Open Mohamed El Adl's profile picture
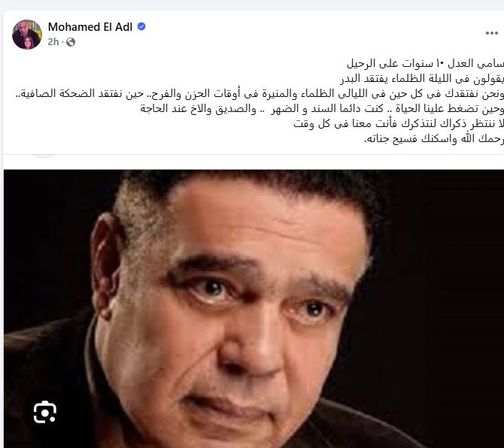The width and height of the screenshot is (504, 448). click(27, 35)
